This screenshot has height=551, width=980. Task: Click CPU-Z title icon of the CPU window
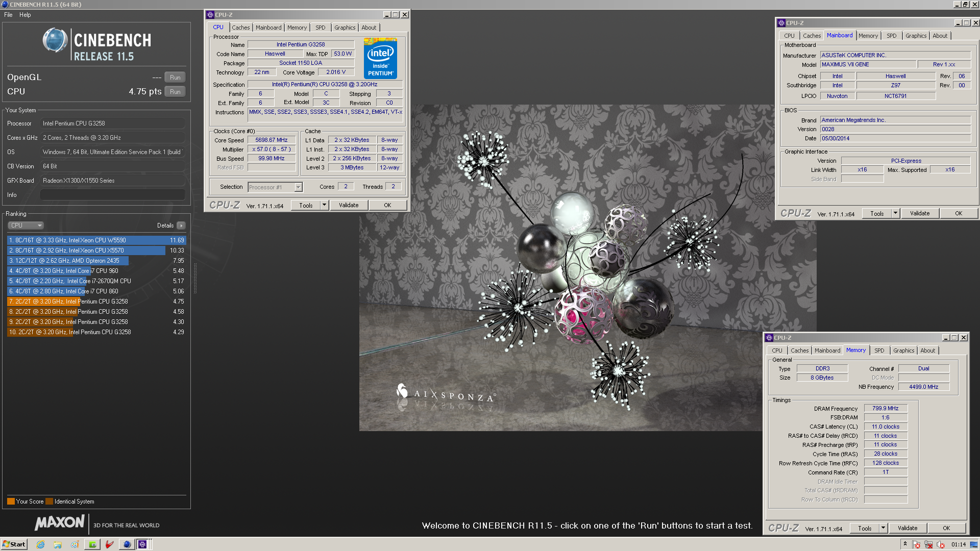click(210, 15)
